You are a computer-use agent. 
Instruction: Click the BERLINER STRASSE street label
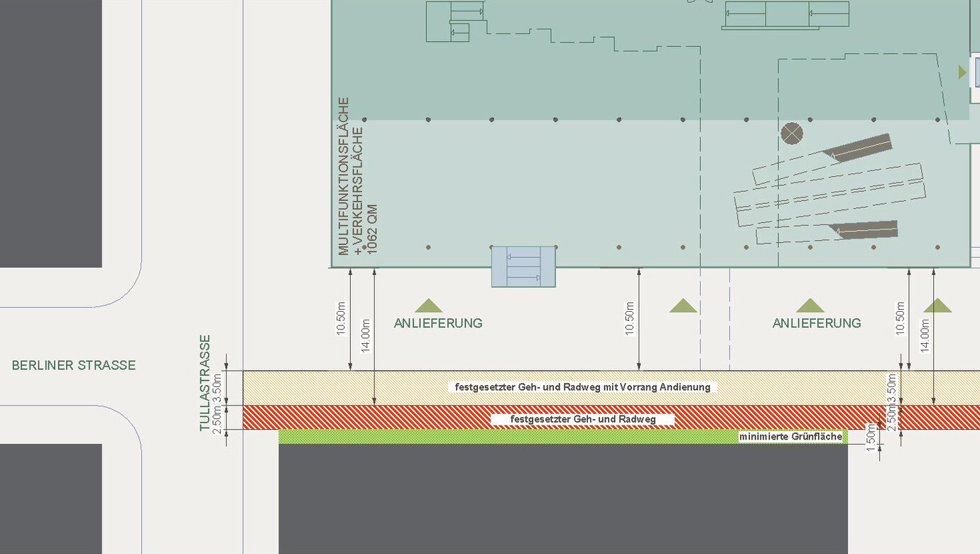[73, 365]
